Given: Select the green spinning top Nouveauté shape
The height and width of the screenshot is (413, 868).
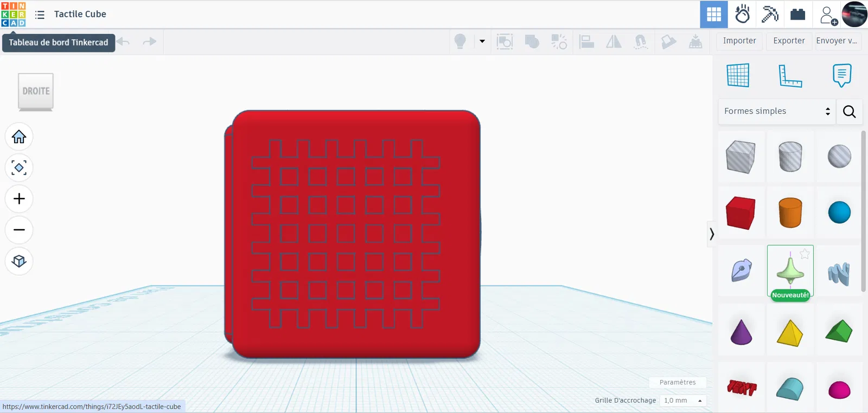Looking at the screenshot, I should click(790, 270).
